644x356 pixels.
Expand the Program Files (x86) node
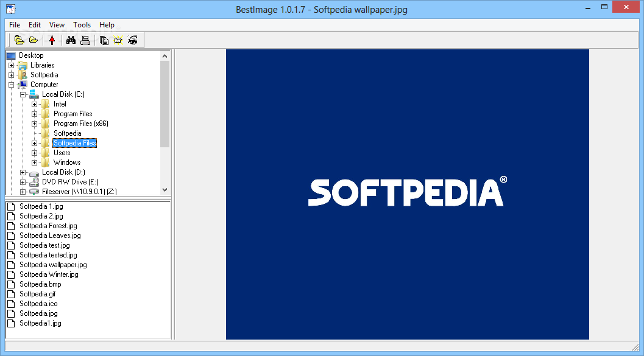35,124
